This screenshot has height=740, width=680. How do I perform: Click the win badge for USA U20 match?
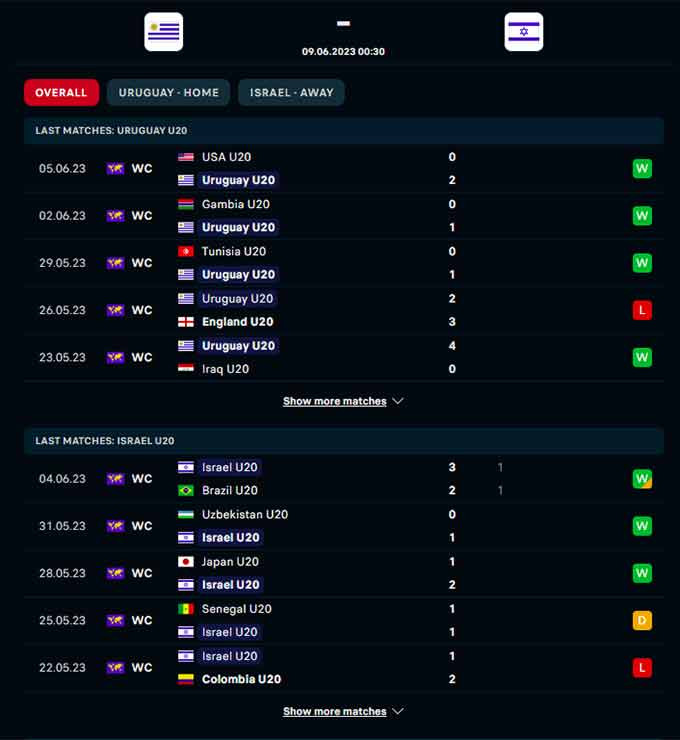pos(642,168)
